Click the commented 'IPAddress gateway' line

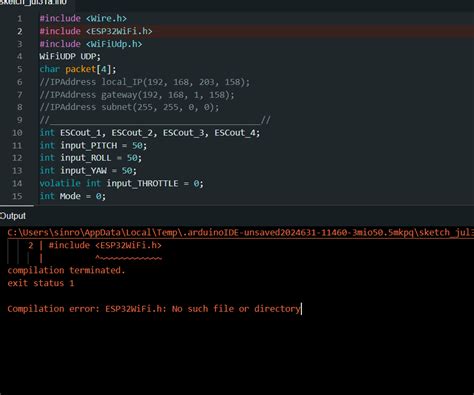137,95
